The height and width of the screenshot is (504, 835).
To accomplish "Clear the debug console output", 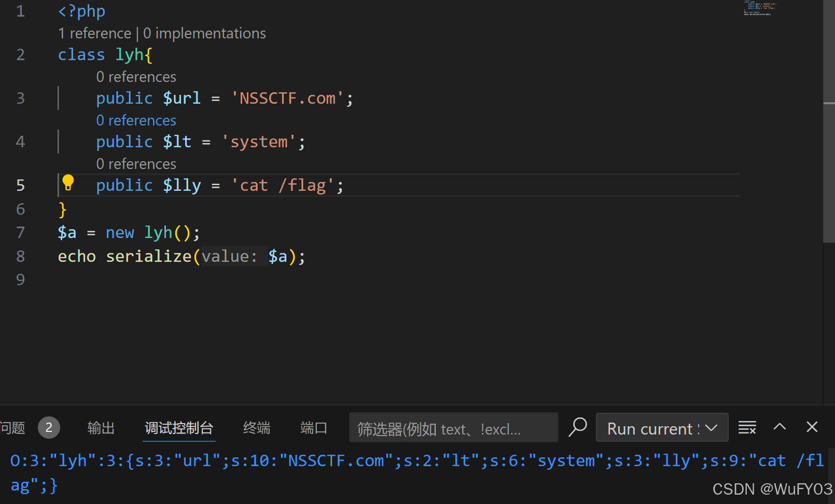I will 747,427.
